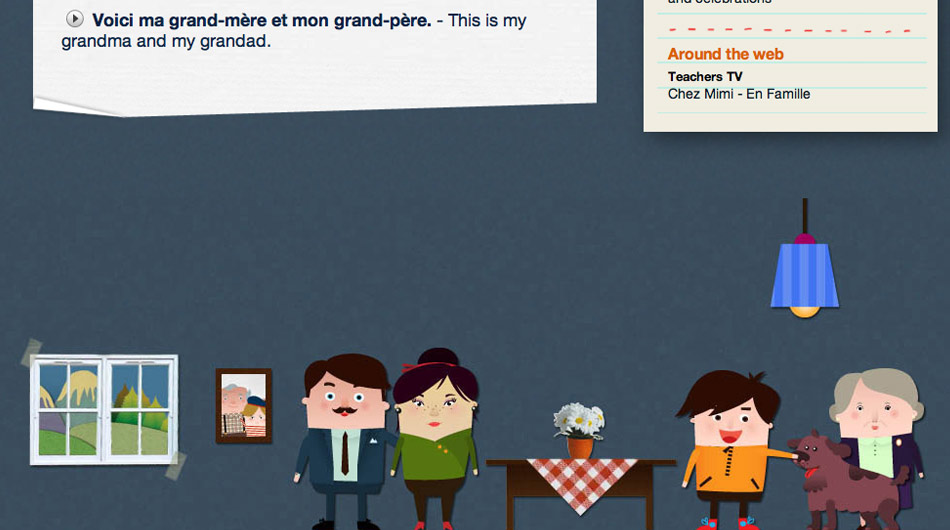
Task: Open the Chez Mimi - En Famille link
Action: pyautogui.click(x=739, y=94)
